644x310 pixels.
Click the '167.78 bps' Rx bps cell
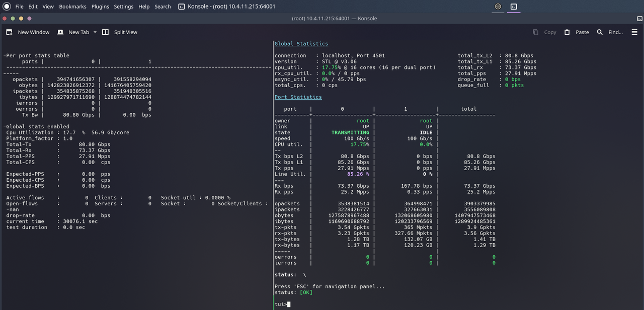[x=417, y=186]
